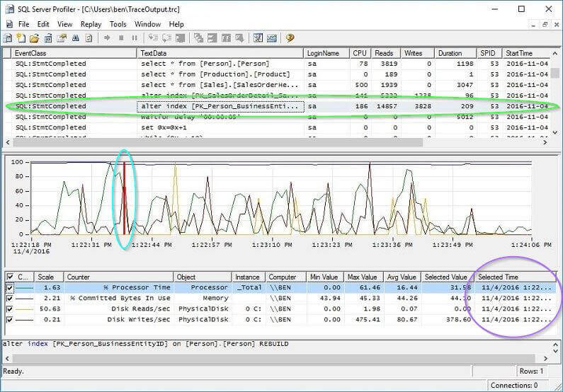Click the Run To Cursor replay icon
Viewport: 563px width, 392px height.
tap(167, 38)
